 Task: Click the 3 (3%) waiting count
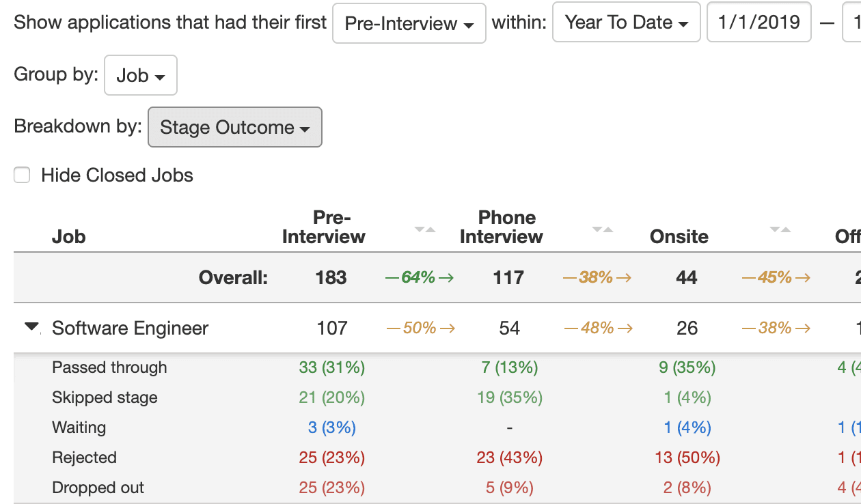tap(331, 428)
